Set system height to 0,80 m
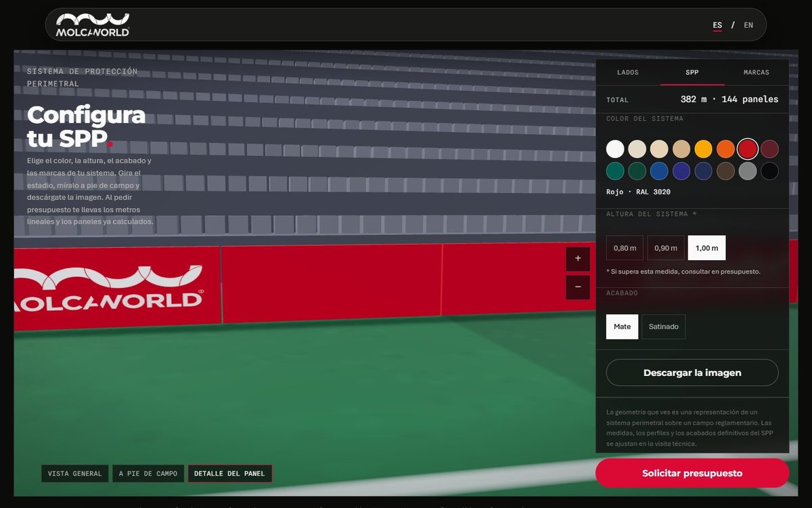 (x=625, y=248)
